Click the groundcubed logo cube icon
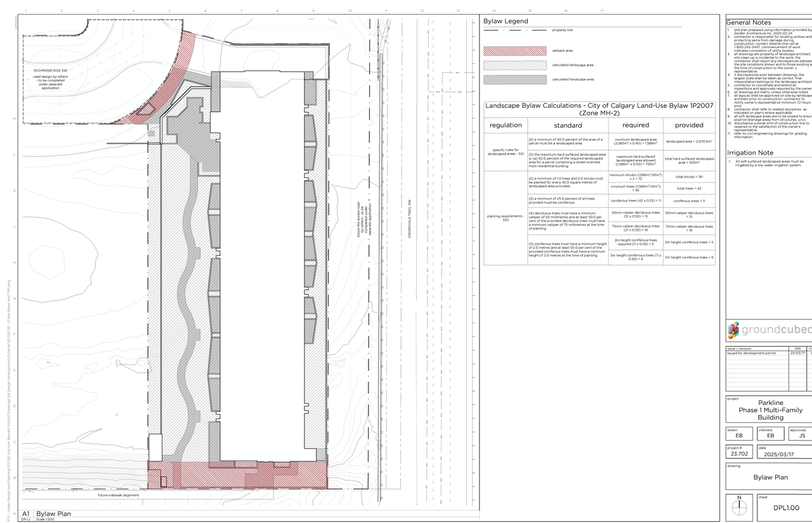Viewport: 812px width, 523px height. (x=733, y=329)
